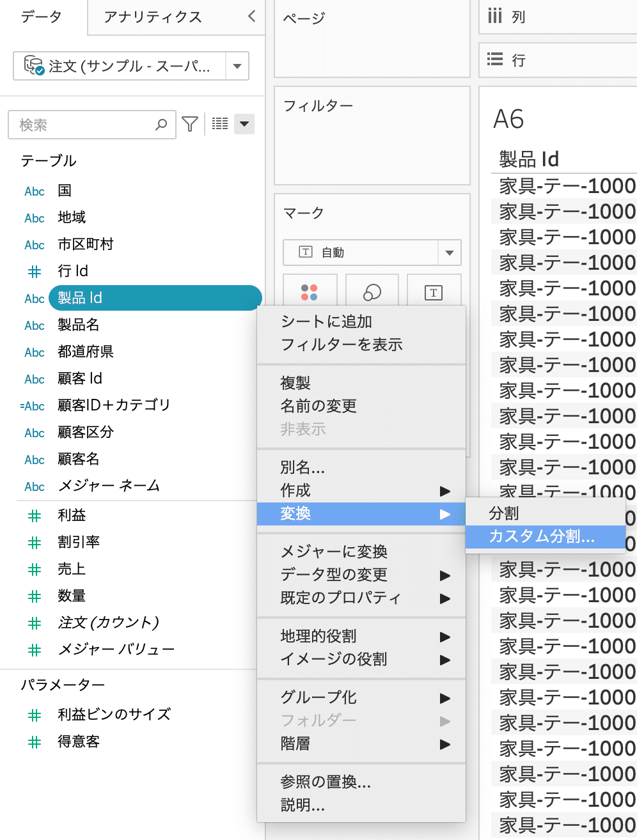
Task: Click 名前の変更 in the context menu
Action: [x=318, y=406]
